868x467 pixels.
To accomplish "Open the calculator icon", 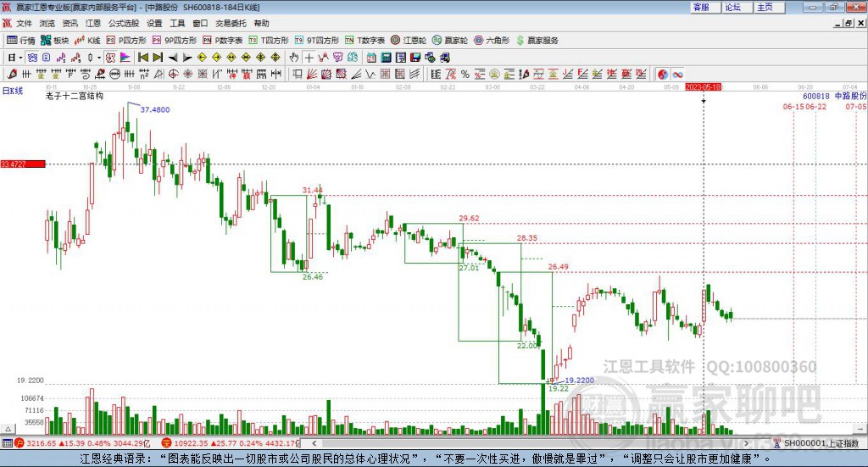I will 386,58.
